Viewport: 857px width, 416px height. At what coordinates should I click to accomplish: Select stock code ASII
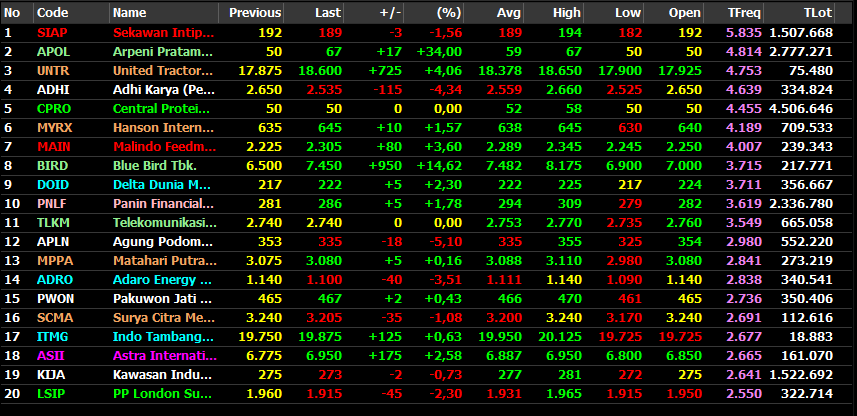(x=50, y=356)
